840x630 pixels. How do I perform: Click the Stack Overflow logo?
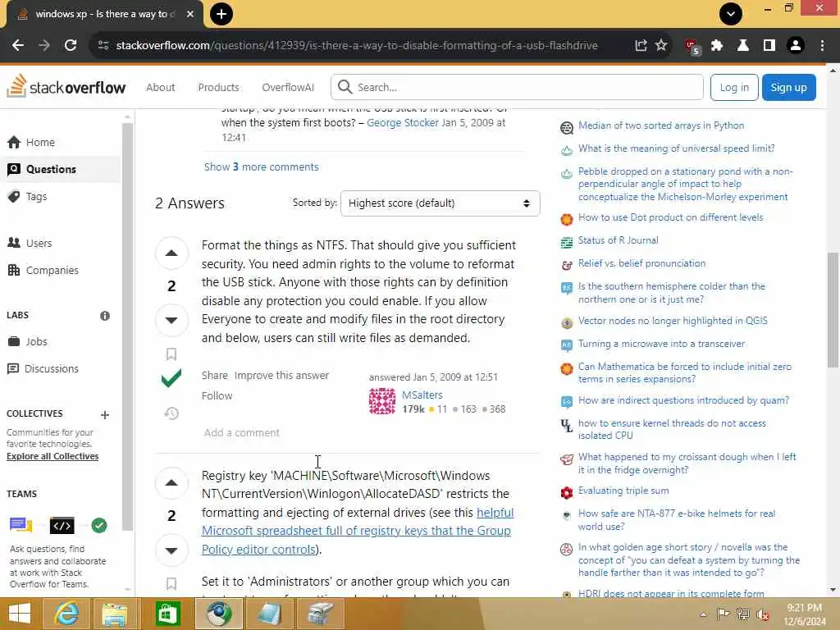[x=66, y=87]
